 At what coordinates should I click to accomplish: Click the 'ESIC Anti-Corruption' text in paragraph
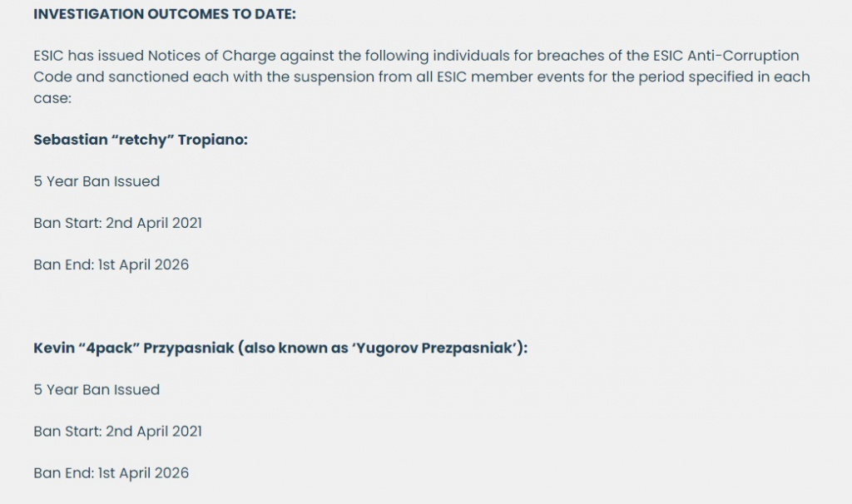coord(726,56)
